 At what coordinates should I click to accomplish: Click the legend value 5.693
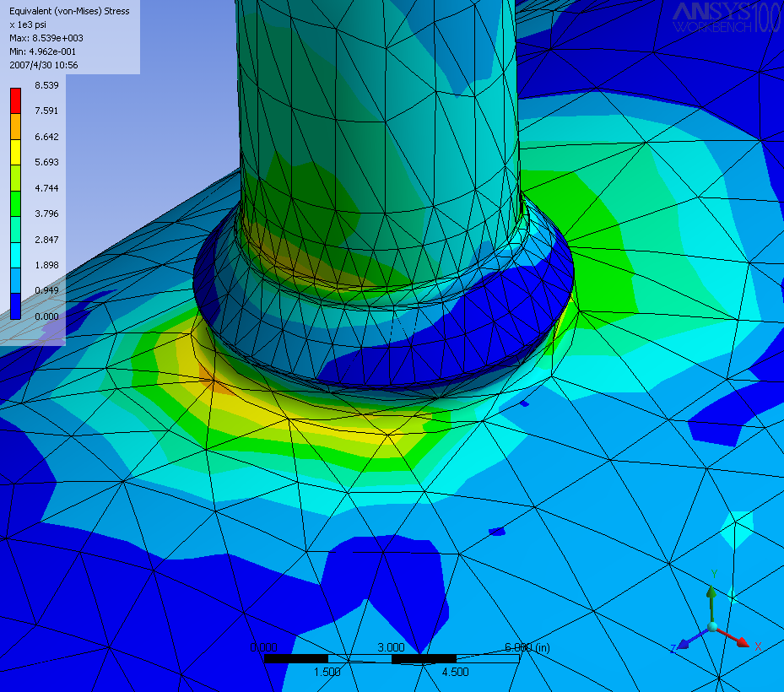click(46, 162)
